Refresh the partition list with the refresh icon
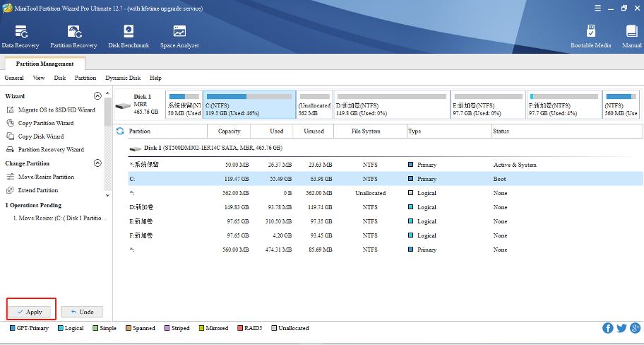 click(x=120, y=131)
